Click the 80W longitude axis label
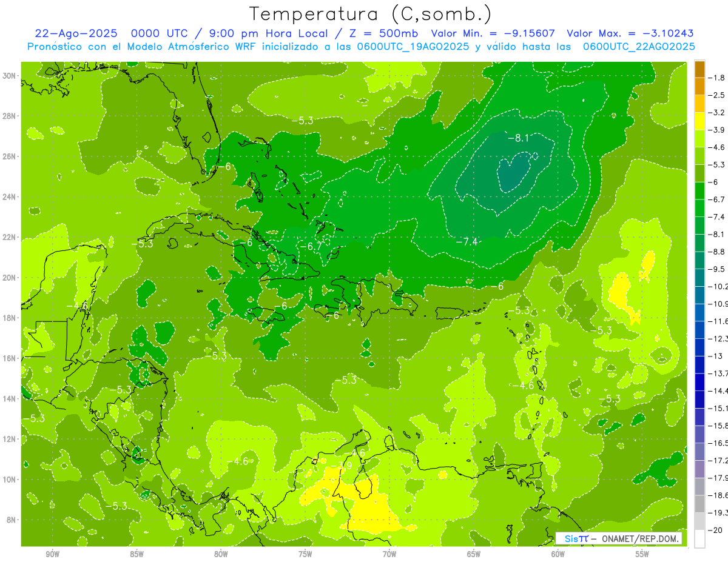The width and height of the screenshot is (728, 562). pyautogui.click(x=221, y=554)
